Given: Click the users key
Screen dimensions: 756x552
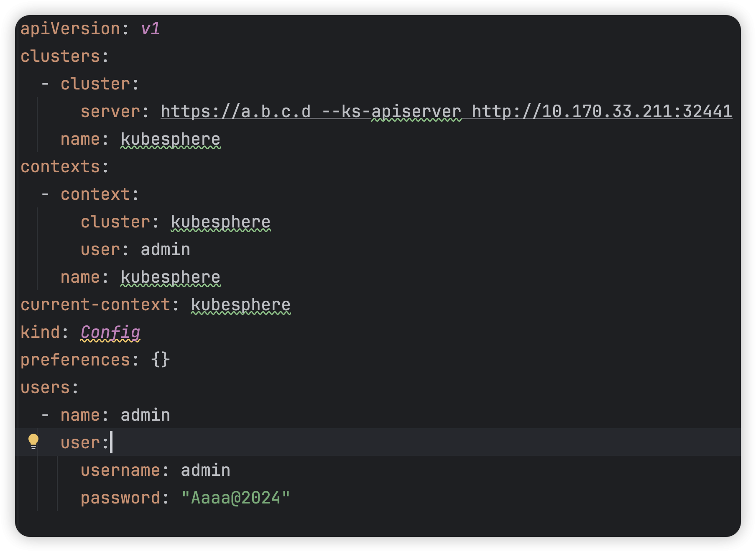Looking at the screenshot, I should tap(45, 388).
